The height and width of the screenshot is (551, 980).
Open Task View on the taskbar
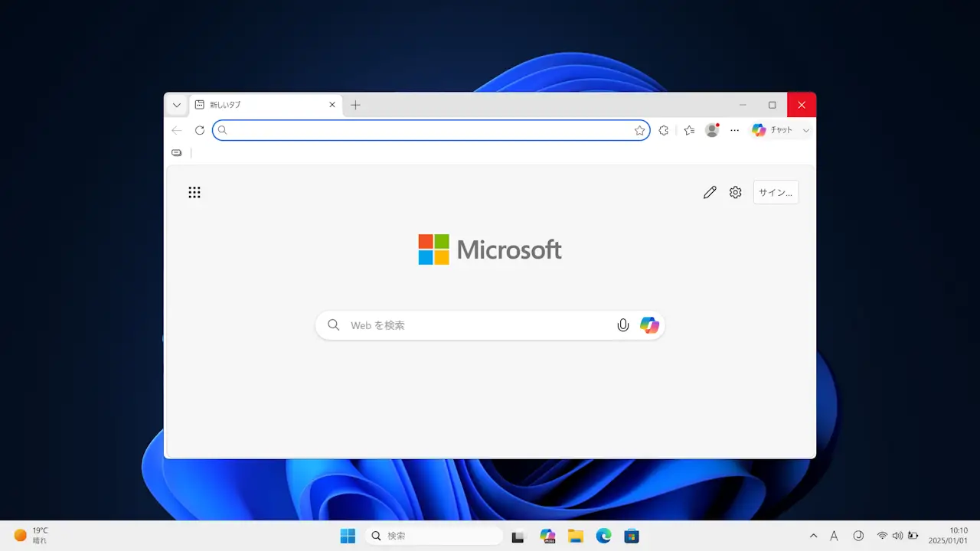pyautogui.click(x=518, y=536)
